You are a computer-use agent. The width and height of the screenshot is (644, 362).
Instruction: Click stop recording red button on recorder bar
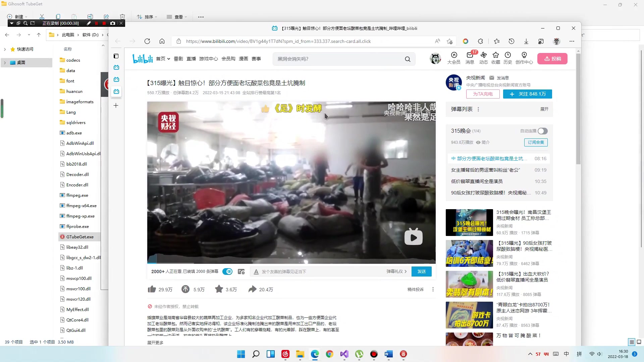click(x=104, y=23)
